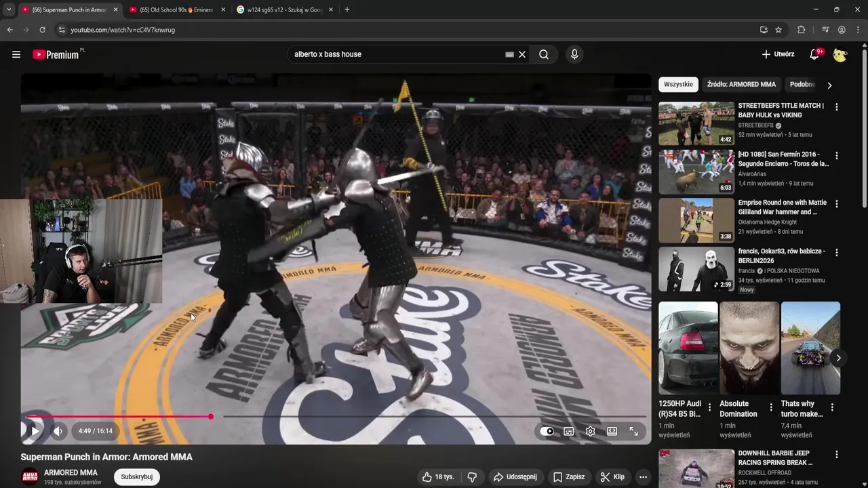Open Chrome profile icon
868x488 pixels.
coord(842,30)
